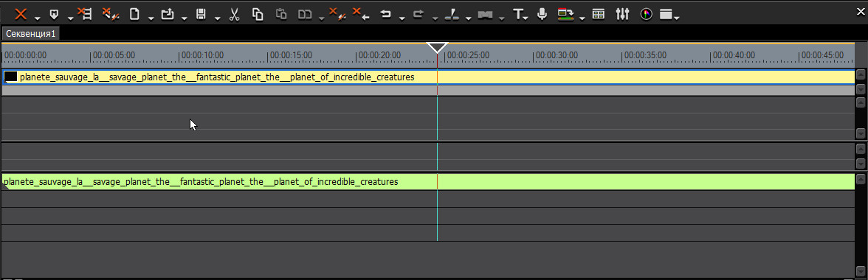Open the cut point dropdown arrow
868x280 pixels.
point(468,18)
